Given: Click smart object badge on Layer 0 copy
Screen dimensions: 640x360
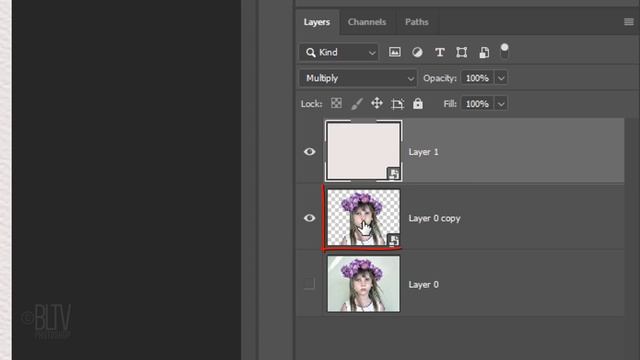Looking at the screenshot, I should (x=393, y=240).
